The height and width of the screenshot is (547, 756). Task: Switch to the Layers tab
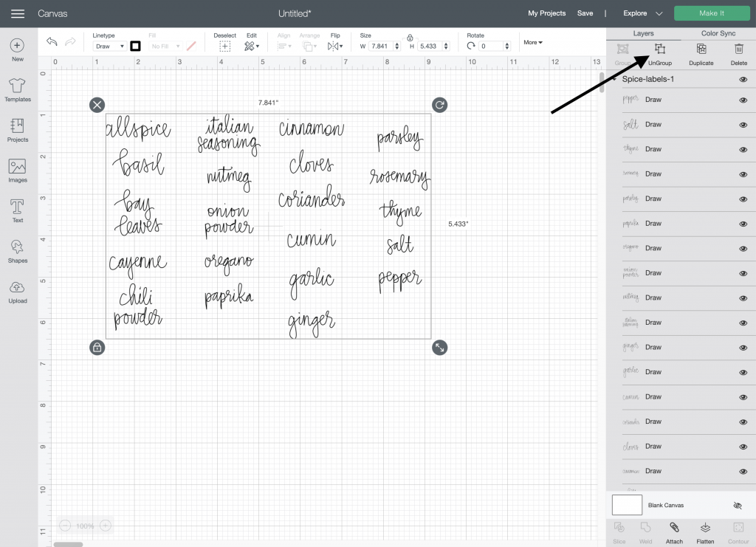pyautogui.click(x=643, y=33)
